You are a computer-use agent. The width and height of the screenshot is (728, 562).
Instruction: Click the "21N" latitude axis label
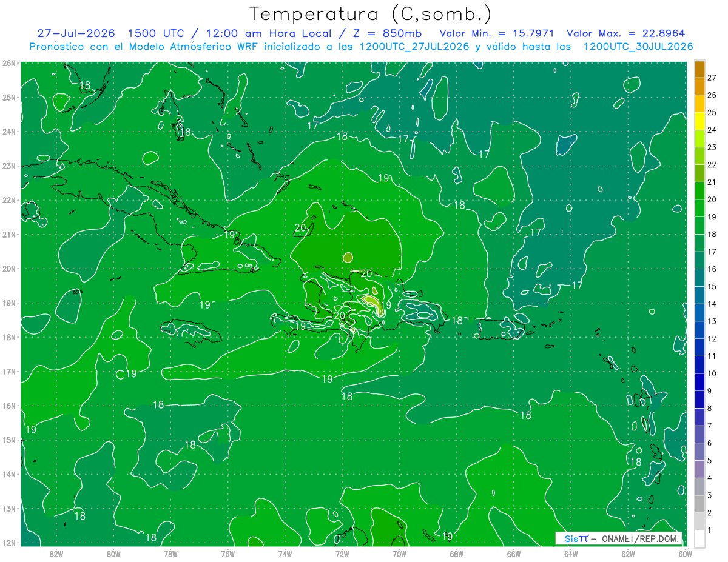coord(8,234)
